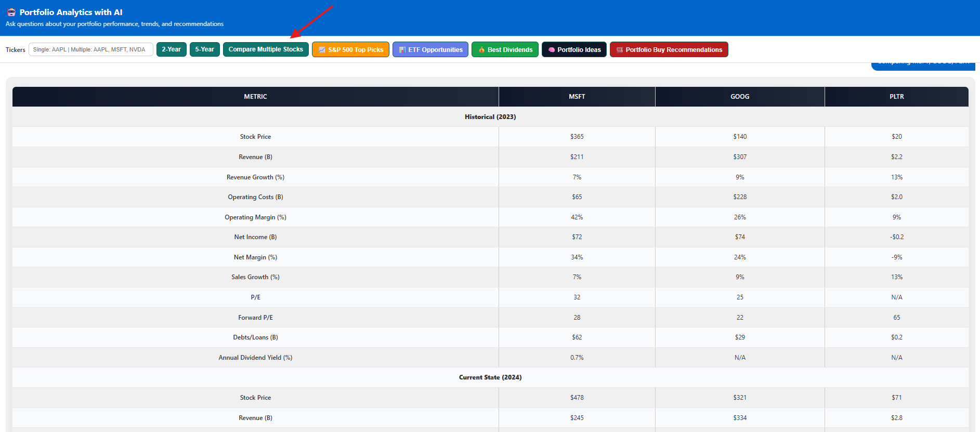Click the Net Income (B) row label
This screenshot has height=432, width=980.
(255, 237)
